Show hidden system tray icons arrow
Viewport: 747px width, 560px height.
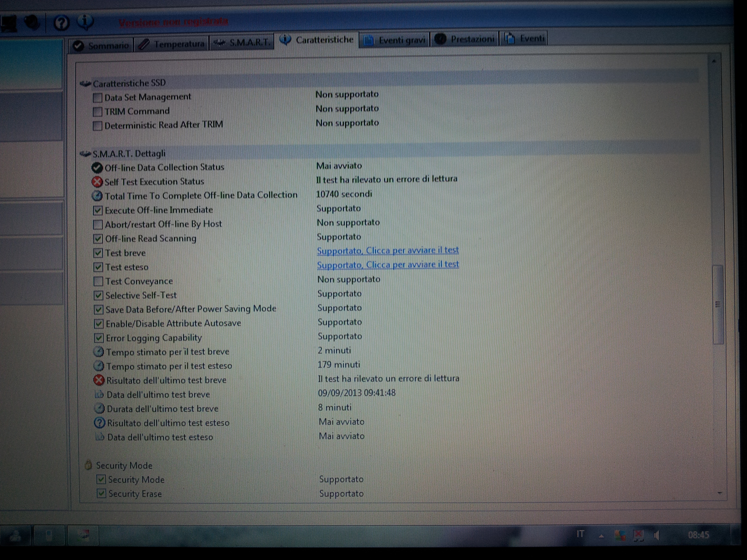[x=601, y=536]
